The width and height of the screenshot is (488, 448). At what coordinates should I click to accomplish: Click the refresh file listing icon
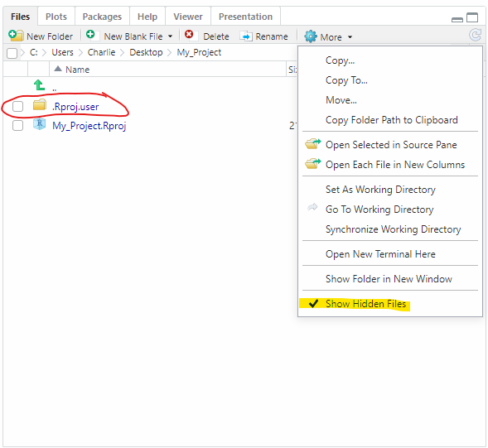pos(476,35)
